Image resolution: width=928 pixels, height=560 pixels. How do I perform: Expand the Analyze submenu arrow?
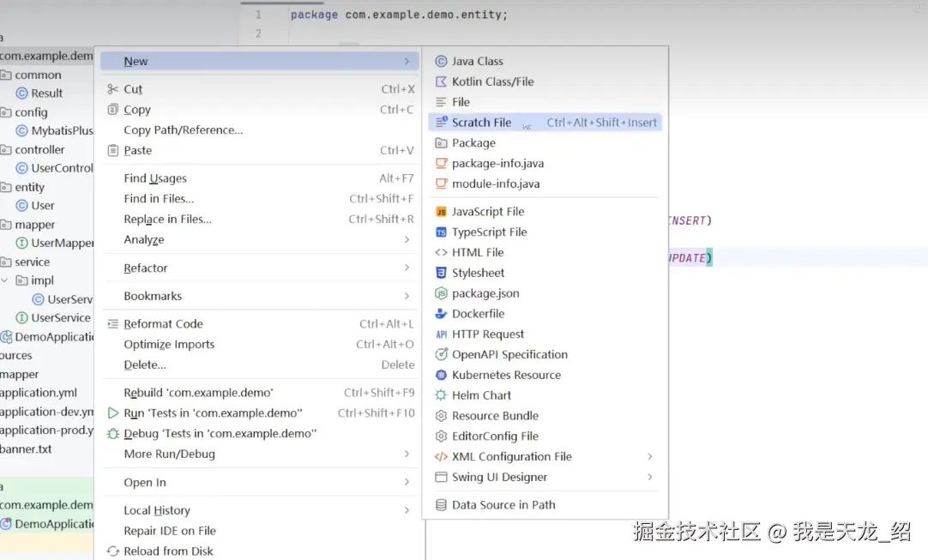(407, 240)
